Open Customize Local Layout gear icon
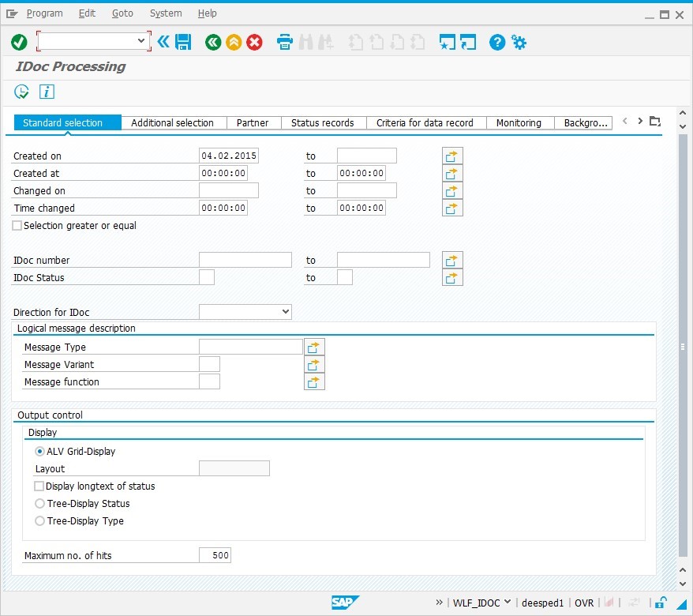The width and height of the screenshot is (693, 616). [x=519, y=42]
